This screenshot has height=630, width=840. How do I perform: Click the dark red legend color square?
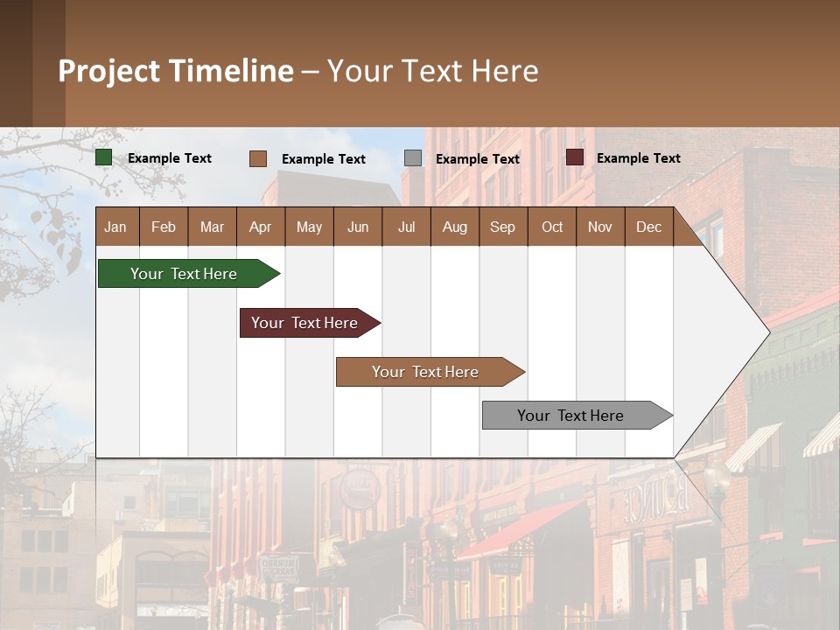[575, 157]
